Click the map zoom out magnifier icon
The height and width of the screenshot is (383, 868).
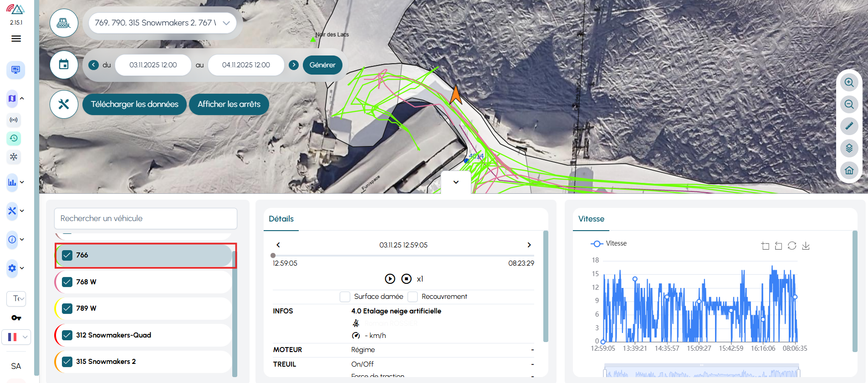point(849,105)
